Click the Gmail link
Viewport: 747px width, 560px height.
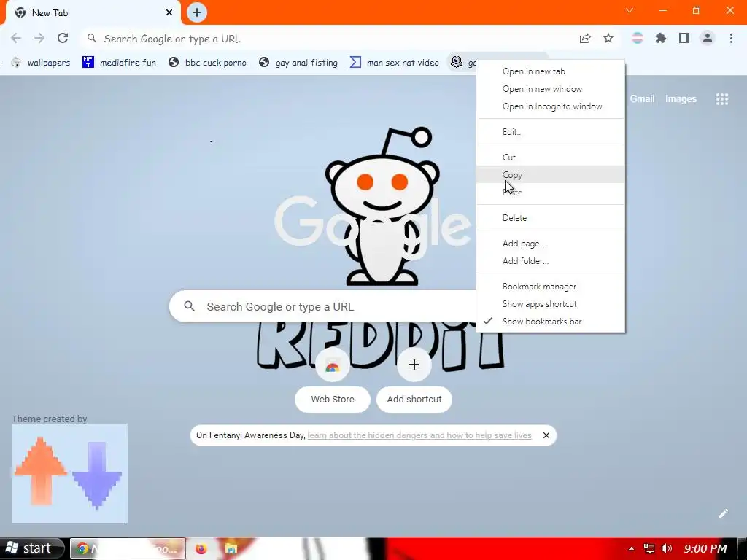642,98
